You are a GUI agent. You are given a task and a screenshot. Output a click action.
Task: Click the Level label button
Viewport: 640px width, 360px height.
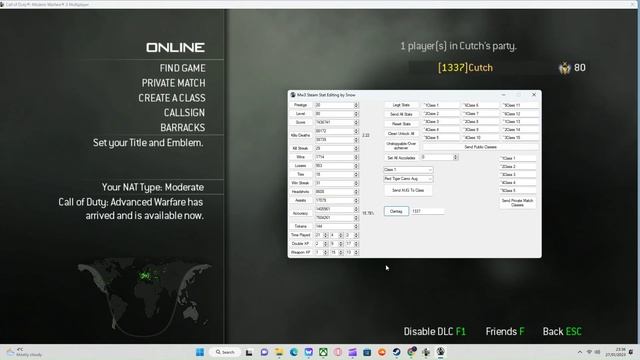[x=300, y=114]
